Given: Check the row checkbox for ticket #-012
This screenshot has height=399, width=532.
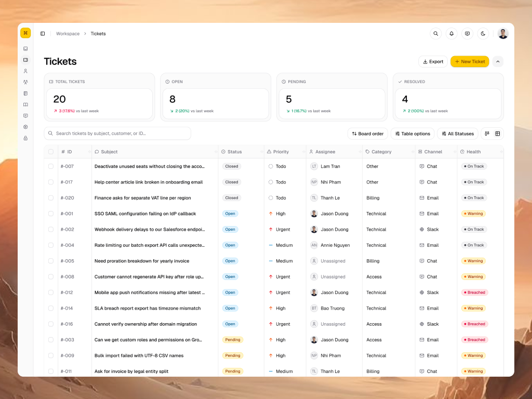Looking at the screenshot, I should [x=51, y=292].
